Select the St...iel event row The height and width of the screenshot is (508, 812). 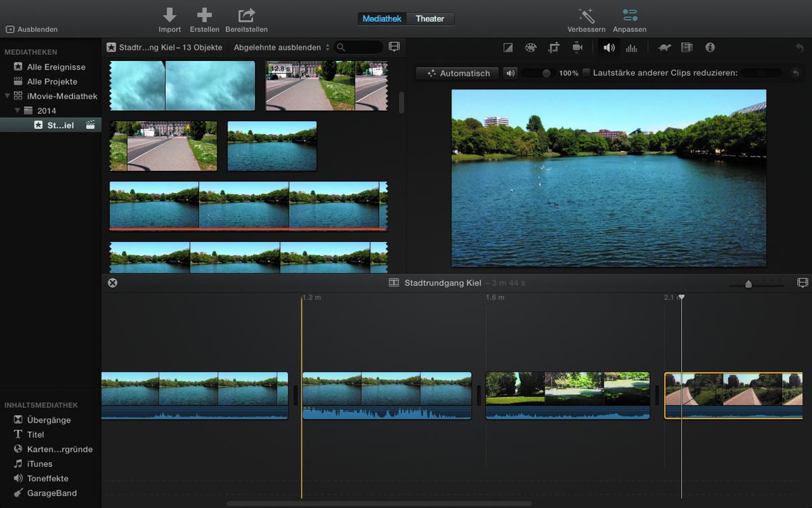[x=51, y=125]
